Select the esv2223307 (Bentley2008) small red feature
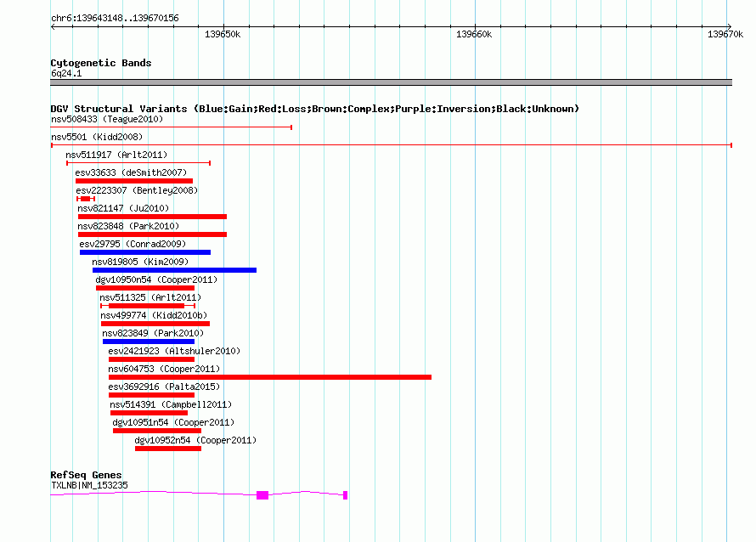Image resolution: width=756 pixels, height=542 pixels. coord(86,199)
